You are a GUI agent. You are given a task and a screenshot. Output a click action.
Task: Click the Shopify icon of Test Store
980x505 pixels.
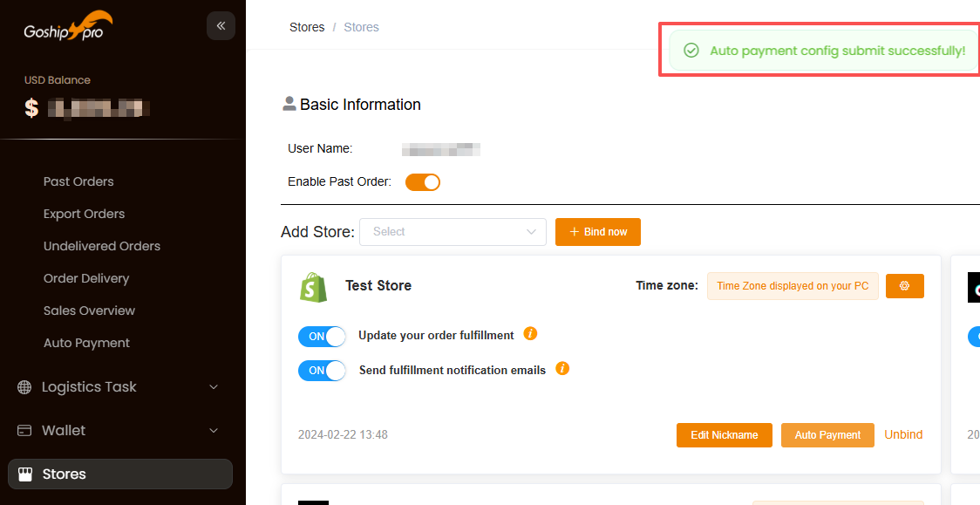[x=314, y=287]
